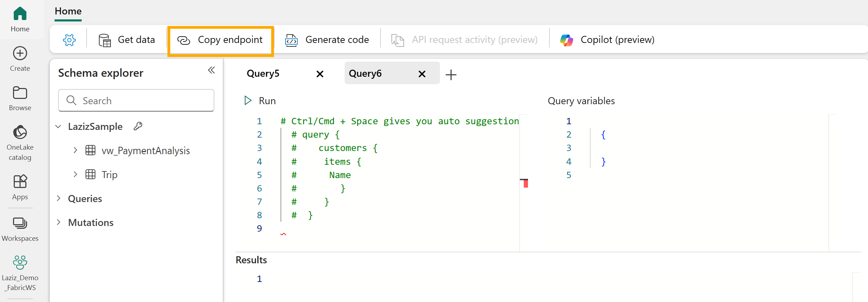Click the opening brace in Query variables
This screenshot has width=868, height=302.
point(603,135)
